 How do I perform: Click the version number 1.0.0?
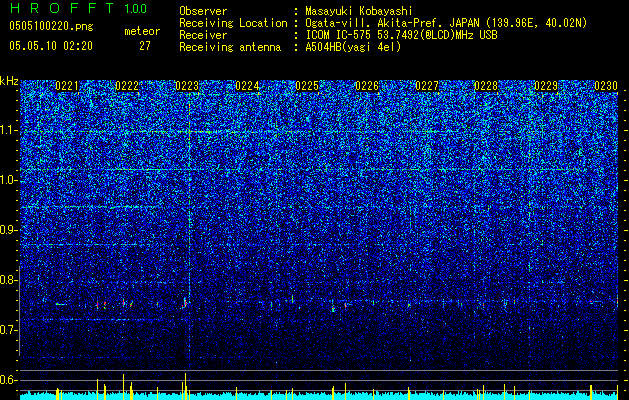coord(136,8)
